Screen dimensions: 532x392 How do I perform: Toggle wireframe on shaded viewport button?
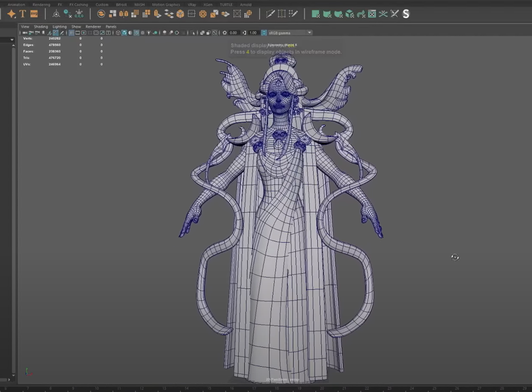pos(136,33)
